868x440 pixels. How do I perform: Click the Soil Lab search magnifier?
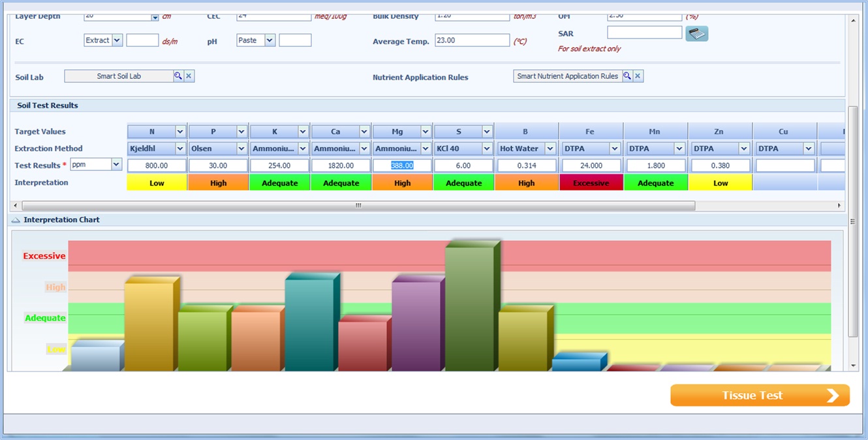point(178,76)
